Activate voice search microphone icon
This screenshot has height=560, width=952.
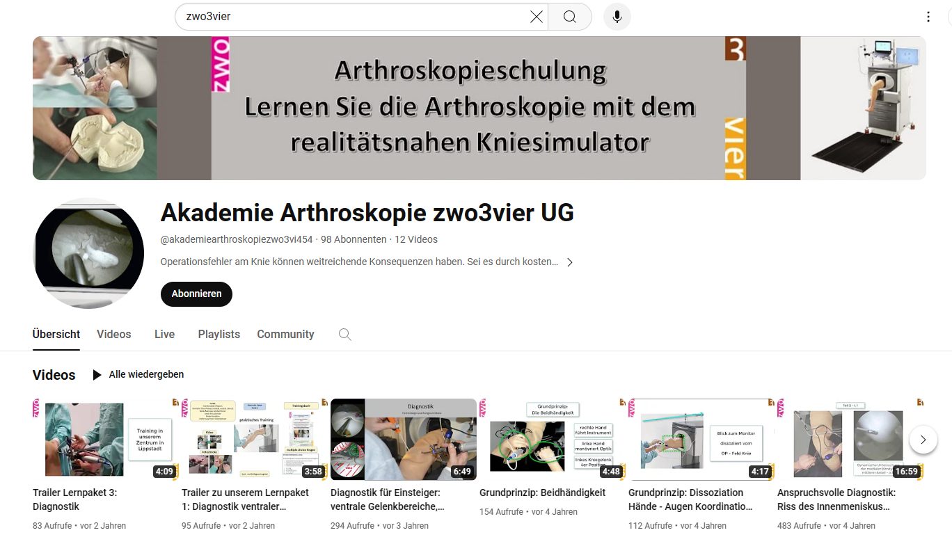(x=617, y=17)
